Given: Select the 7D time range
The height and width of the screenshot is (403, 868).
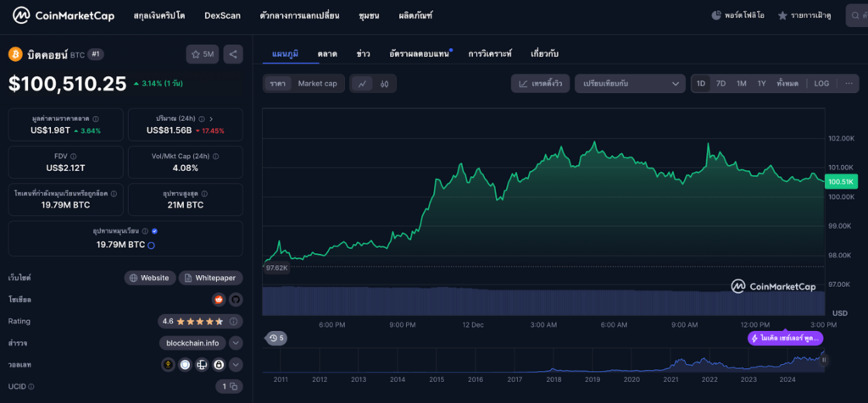Looking at the screenshot, I should 721,84.
